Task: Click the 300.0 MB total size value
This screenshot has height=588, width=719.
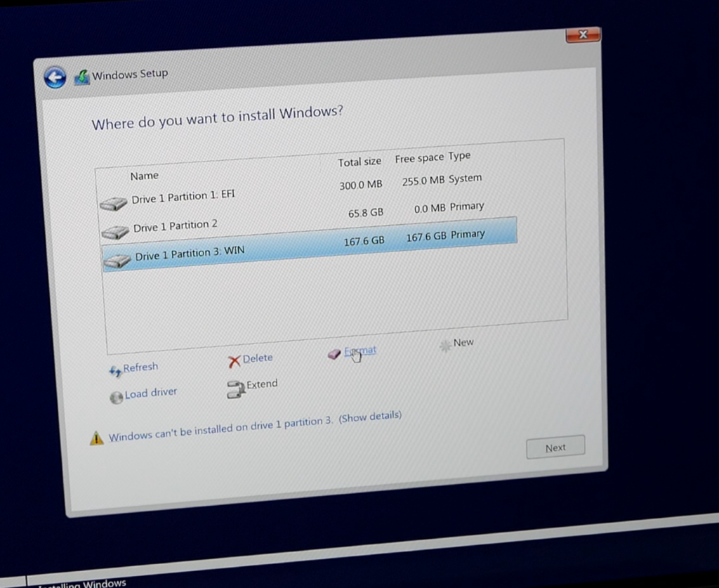Action: click(361, 185)
